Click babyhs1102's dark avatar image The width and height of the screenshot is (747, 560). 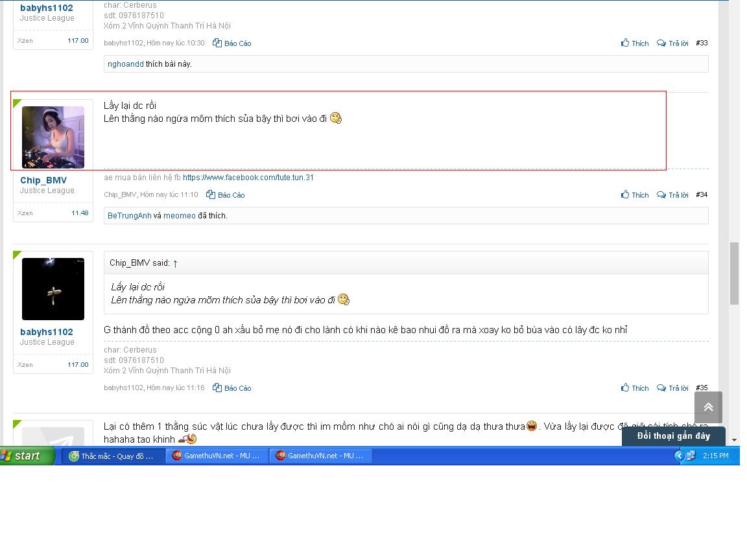tap(53, 289)
